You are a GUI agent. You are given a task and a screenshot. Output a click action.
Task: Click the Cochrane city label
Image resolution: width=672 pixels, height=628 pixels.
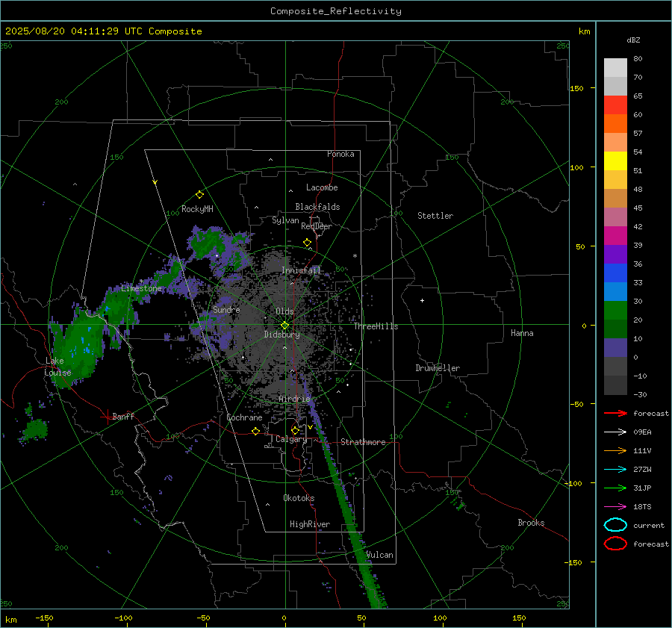pyautogui.click(x=244, y=417)
